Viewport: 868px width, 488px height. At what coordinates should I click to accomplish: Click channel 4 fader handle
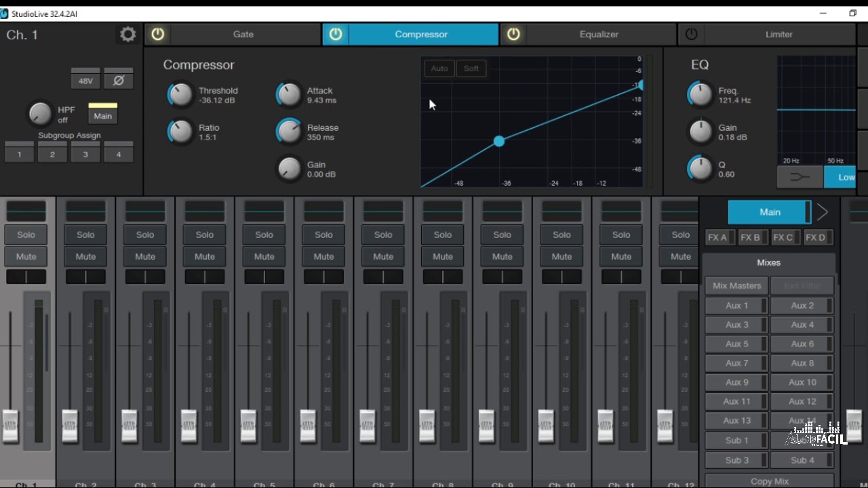click(x=189, y=426)
